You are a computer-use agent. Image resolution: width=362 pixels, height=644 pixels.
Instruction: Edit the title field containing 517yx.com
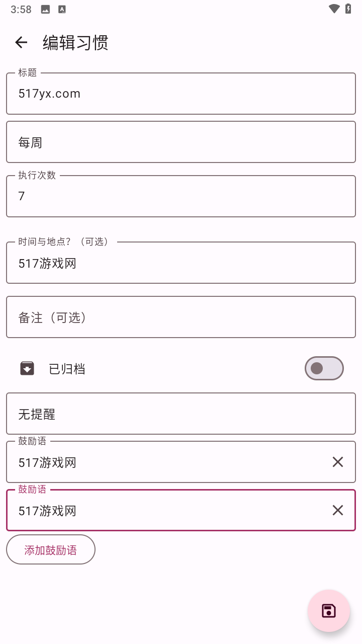pos(181,94)
